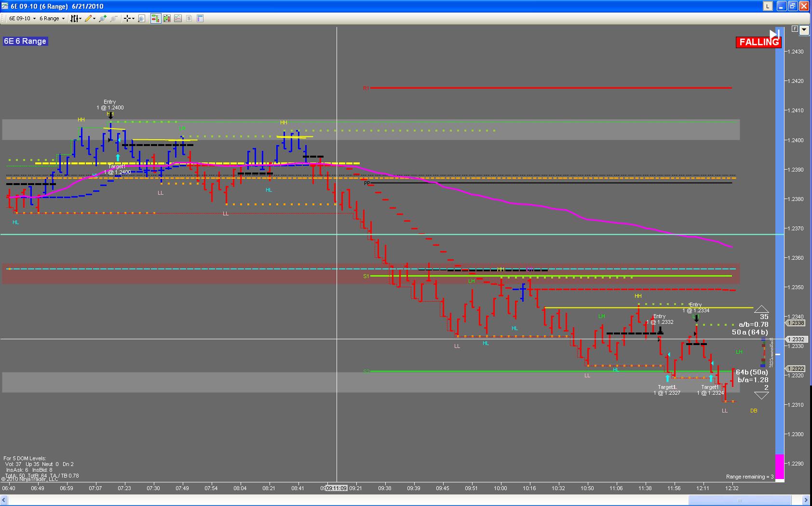
Task: Click the 12:32 time axis label
Action: [732, 488]
